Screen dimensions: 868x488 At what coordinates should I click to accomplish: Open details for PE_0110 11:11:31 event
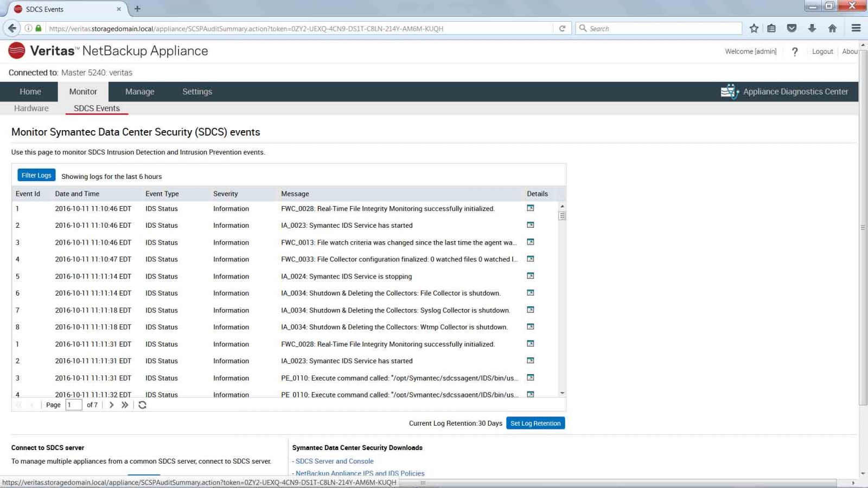(x=531, y=377)
